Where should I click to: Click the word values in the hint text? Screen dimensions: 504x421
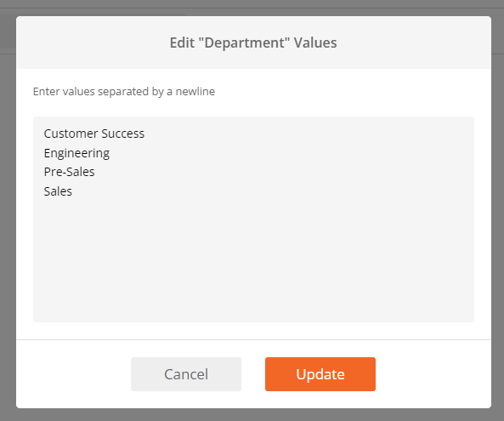point(78,91)
